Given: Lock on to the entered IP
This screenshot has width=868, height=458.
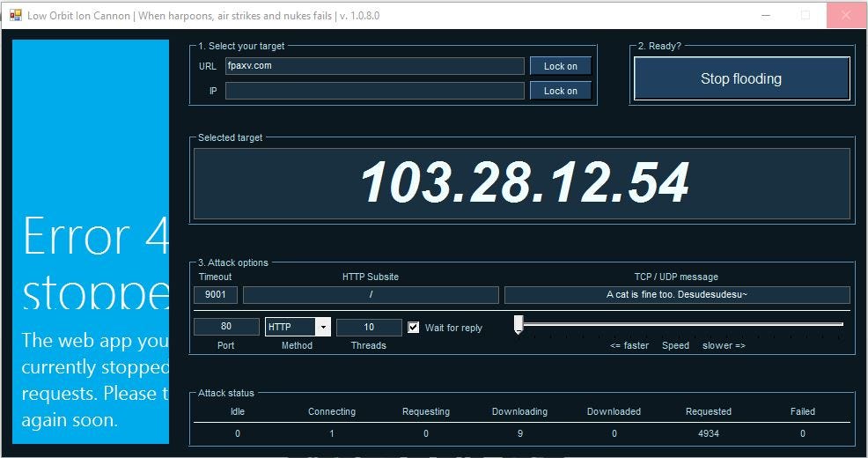Looking at the screenshot, I should pyautogui.click(x=560, y=91).
